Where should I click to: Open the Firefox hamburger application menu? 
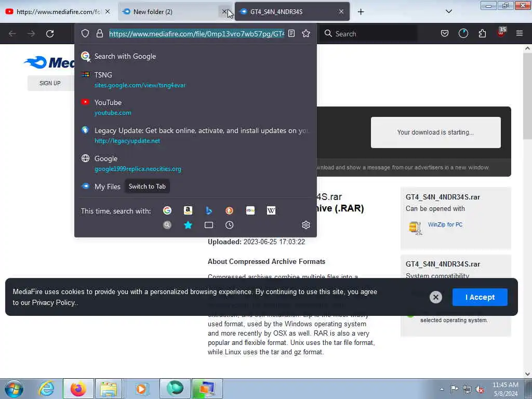520,33
